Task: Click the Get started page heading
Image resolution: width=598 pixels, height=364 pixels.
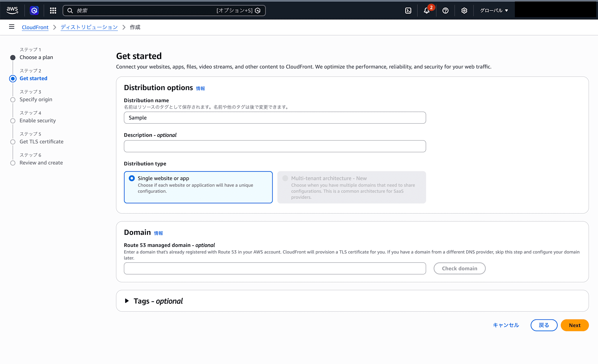Action: (139, 56)
